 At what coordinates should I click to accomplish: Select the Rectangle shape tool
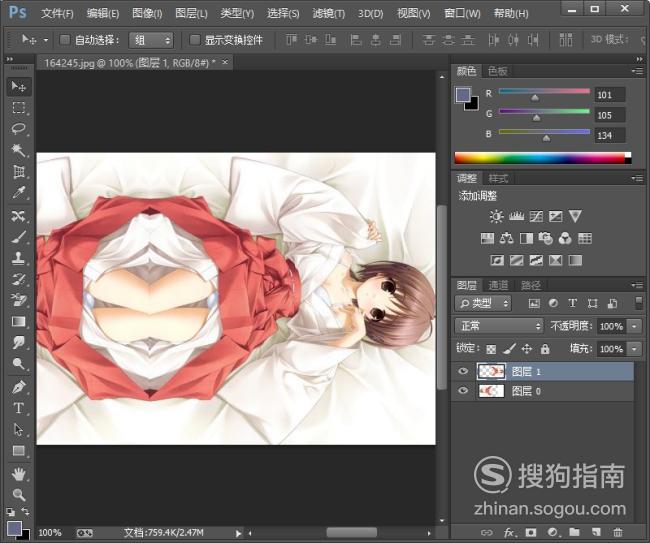18,451
